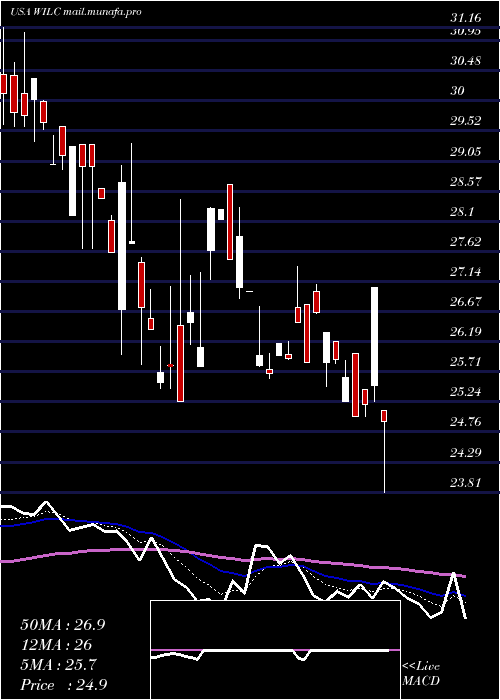
Task: Click the 27.62 price axis label
Action: 466,242
